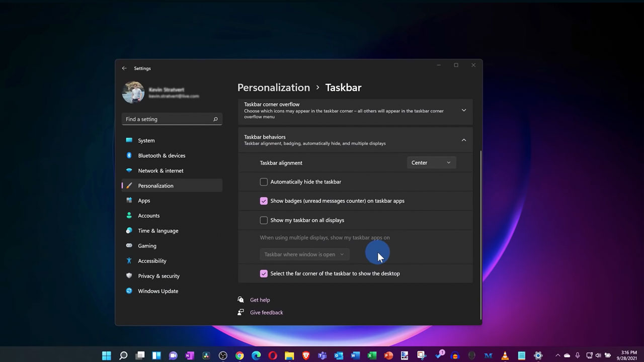Select the Gaming controller icon in sidebar
The width and height of the screenshot is (644, 362).
129,246
